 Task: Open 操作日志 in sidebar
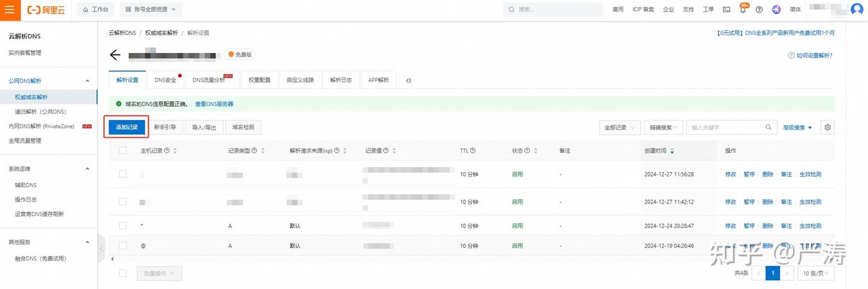[26, 199]
